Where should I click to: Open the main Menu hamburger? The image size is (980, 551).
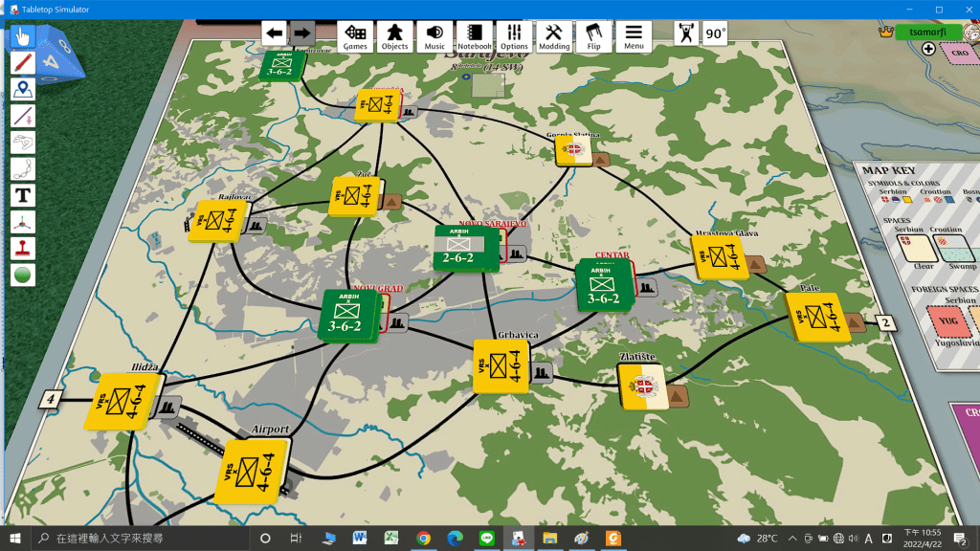(x=634, y=36)
